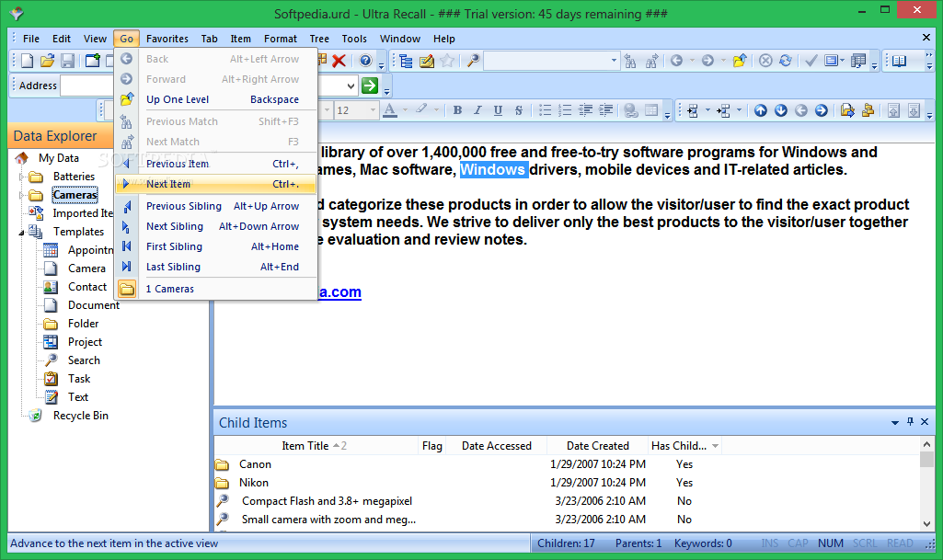Click the gray checkmark icon

pyautogui.click(x=811, y=61)
